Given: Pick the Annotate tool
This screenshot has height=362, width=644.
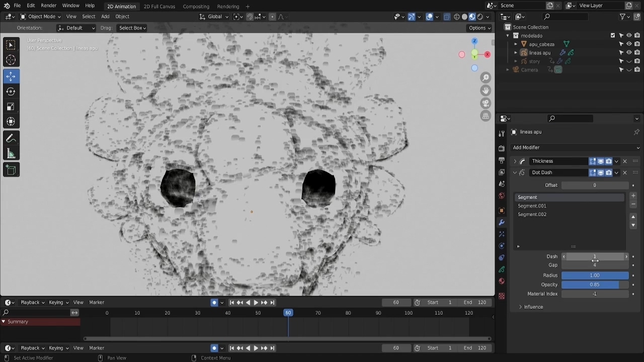Looking at the screenshot, I should click(11, 139).
